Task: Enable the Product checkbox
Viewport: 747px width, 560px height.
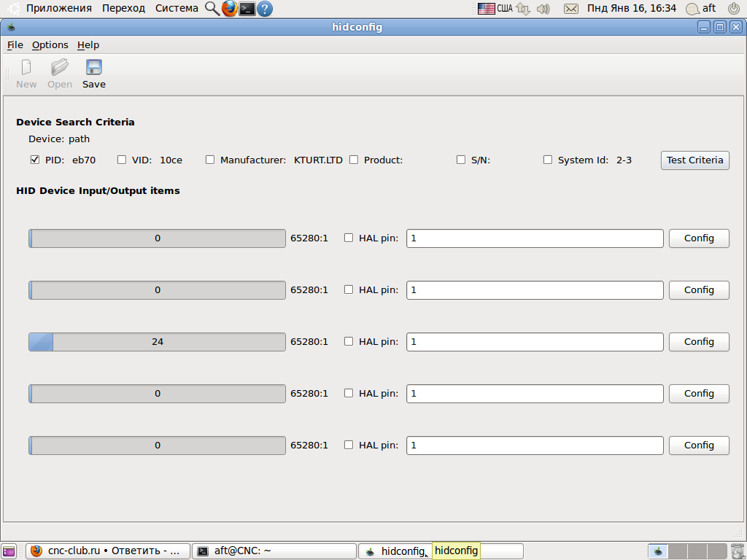Action: 354,160
